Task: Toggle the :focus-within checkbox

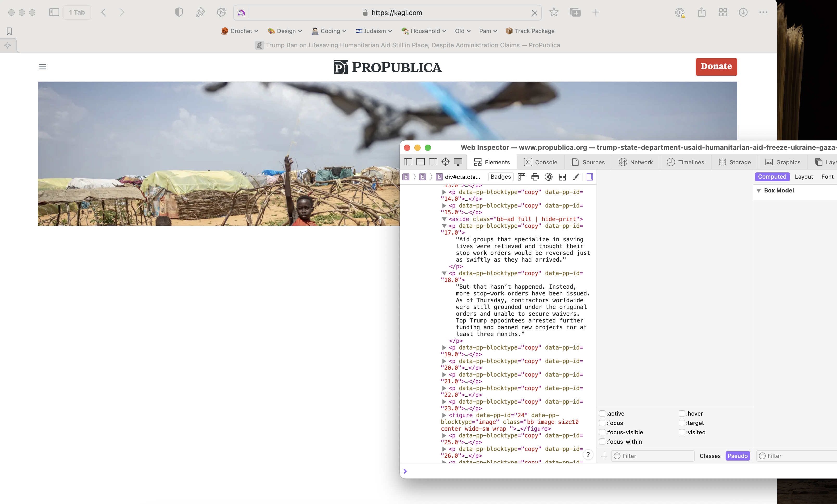Action: (602, 442)
